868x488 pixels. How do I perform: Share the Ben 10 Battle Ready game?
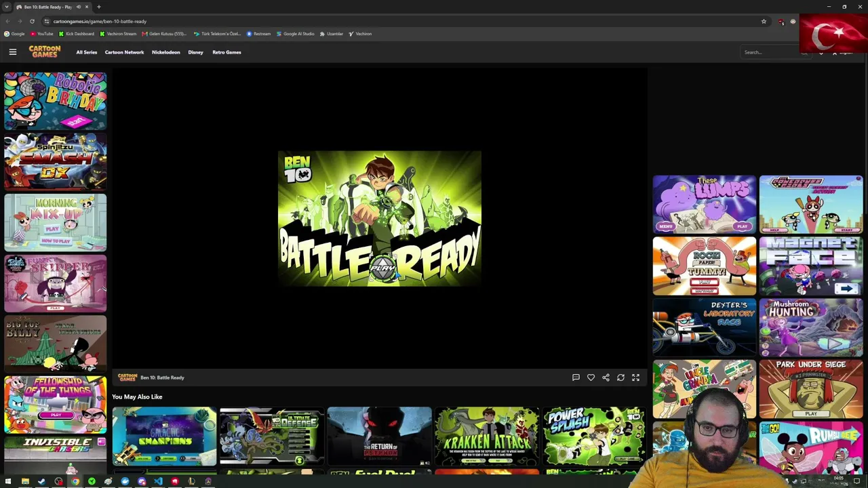(606, 378)
